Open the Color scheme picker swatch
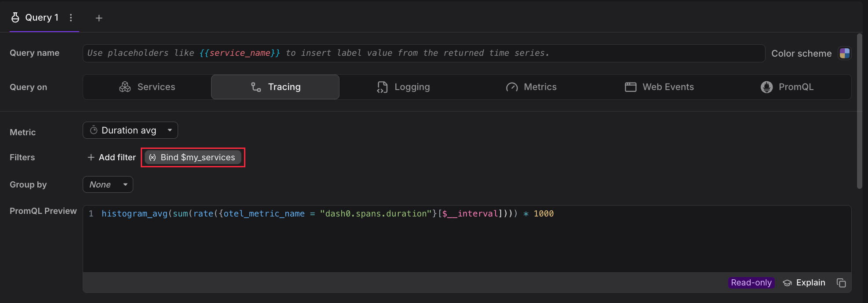The height and width of the screenshot is (303, 868). coord(844,53)
